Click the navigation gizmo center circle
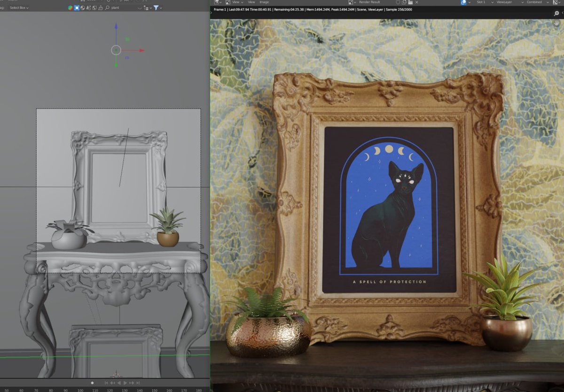 tap(116, 50)
